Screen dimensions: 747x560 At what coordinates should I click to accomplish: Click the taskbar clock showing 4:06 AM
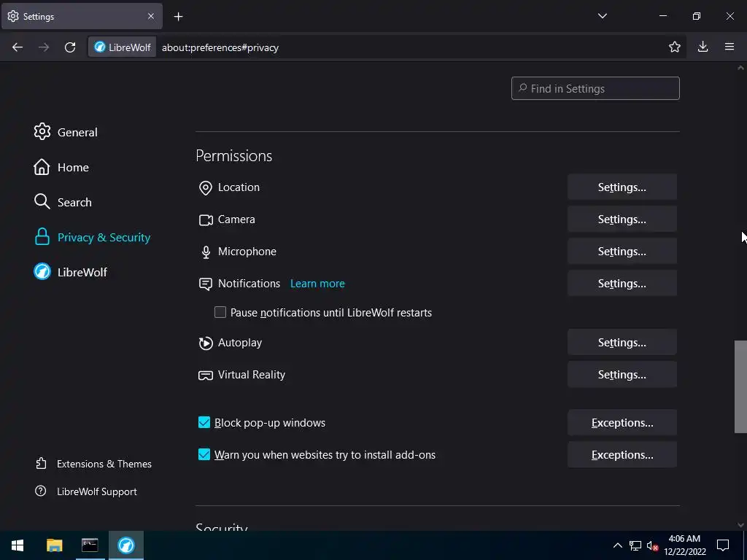pos(684,545)
